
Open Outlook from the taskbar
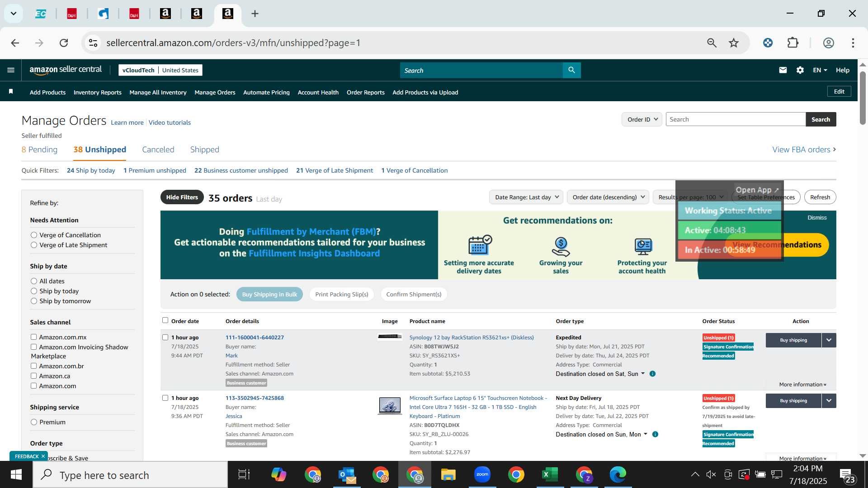click(347, 474)
